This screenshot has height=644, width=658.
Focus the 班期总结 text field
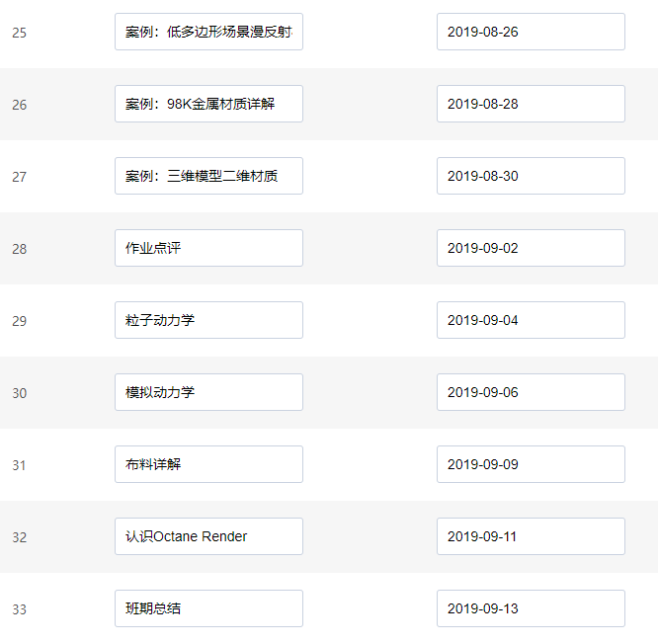(208, 608)
